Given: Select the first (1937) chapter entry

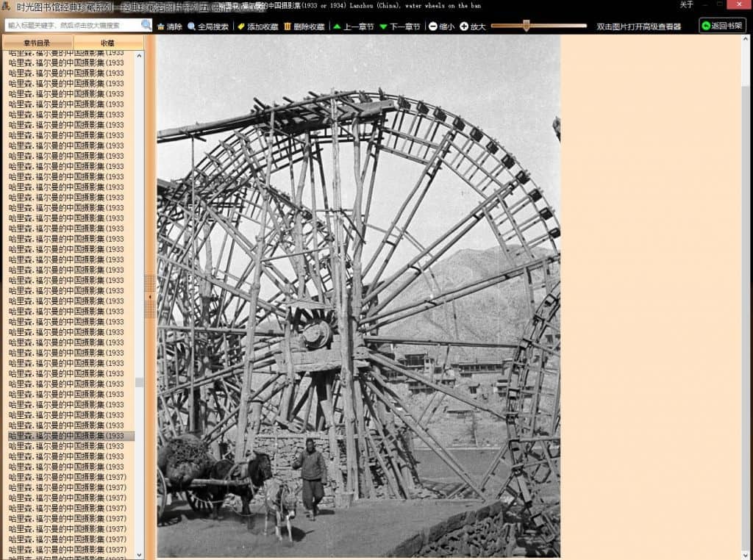Looking at the screenshot, I should [x=68, y=477].
